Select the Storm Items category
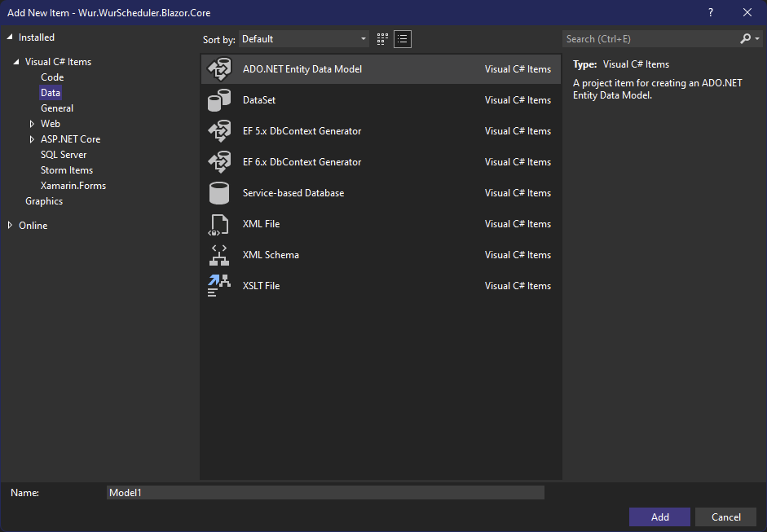Image resolution: width=767 pixels, height=532 pixels. [67, 170]
